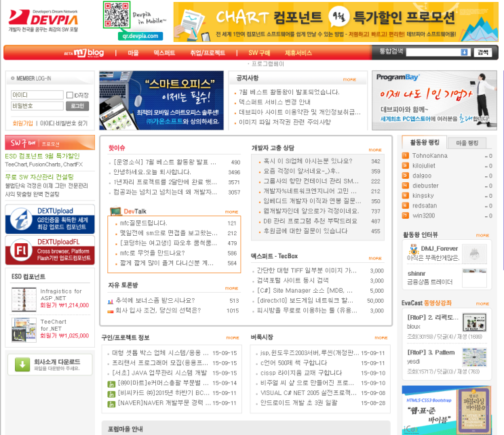Image resolution: width=504 pixels, height=435 pixels.
Task: Click rank icon beside dalgoo
Action: tap(406, 175)
